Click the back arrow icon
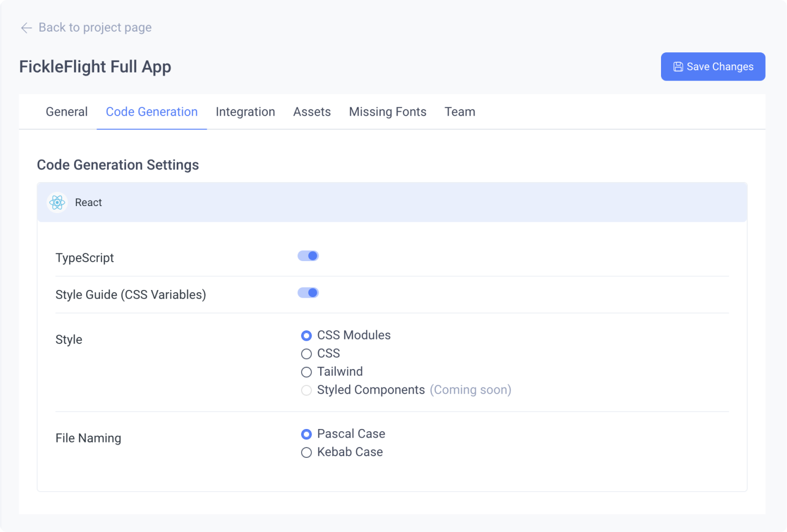Screen dimensions: 787x532 [26, 28]
